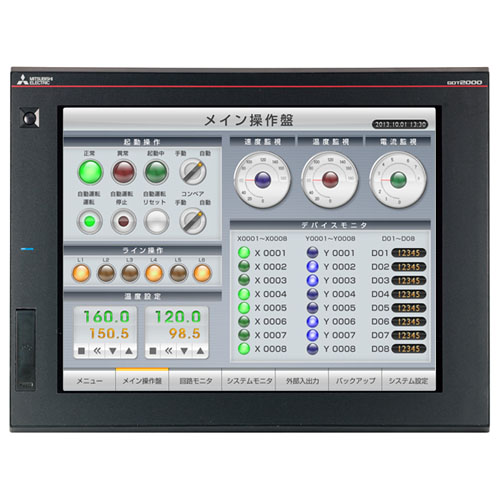Open the メニュー tab
This screenshot has height=500, width=500.
pos(89,380)
